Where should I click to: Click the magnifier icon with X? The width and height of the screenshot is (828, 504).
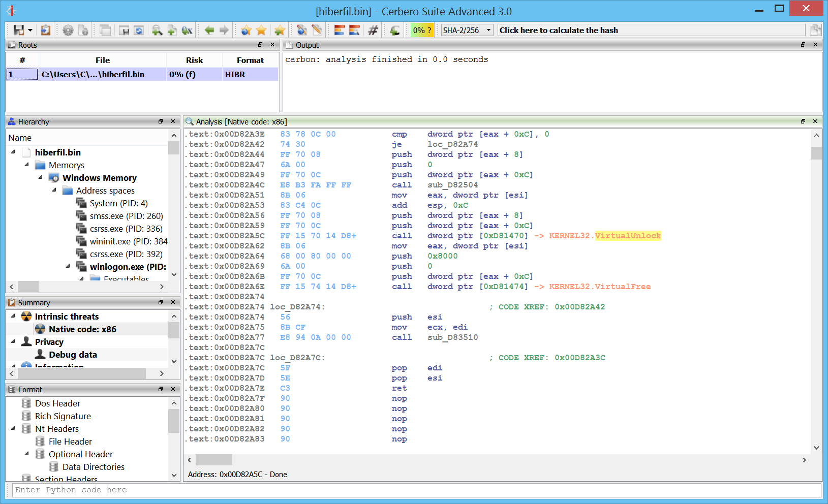click(x=187, y=30)
